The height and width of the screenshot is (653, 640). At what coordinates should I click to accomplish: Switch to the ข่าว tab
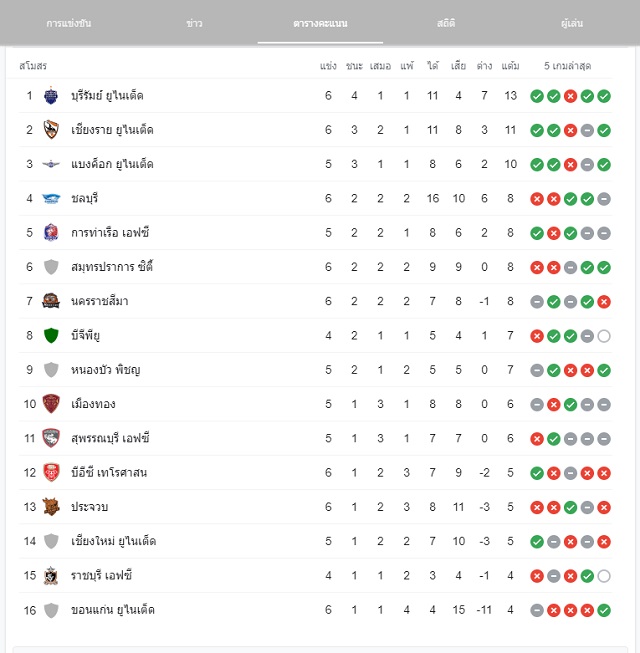(x=194, y=23)
